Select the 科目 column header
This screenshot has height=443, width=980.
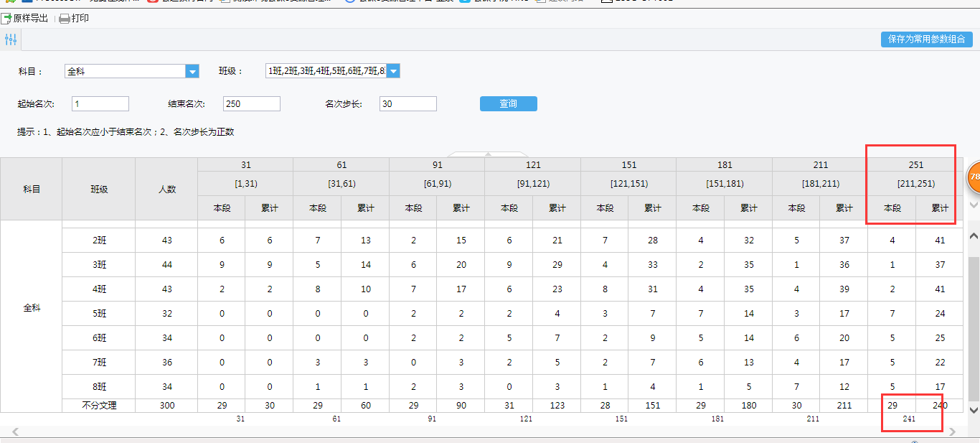click(32, 190)
